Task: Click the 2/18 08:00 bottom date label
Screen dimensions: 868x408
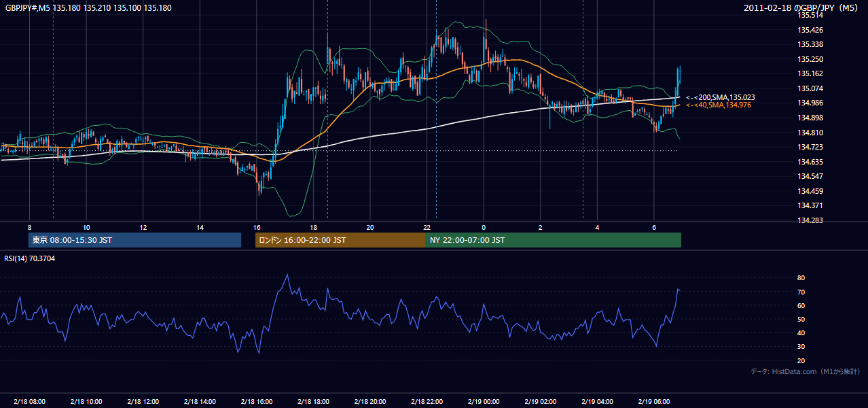Action: pos(29,402)
